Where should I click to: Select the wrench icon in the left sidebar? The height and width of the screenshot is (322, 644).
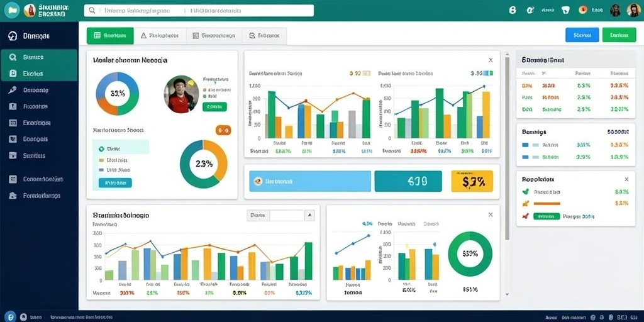click(x=13, y=90)
